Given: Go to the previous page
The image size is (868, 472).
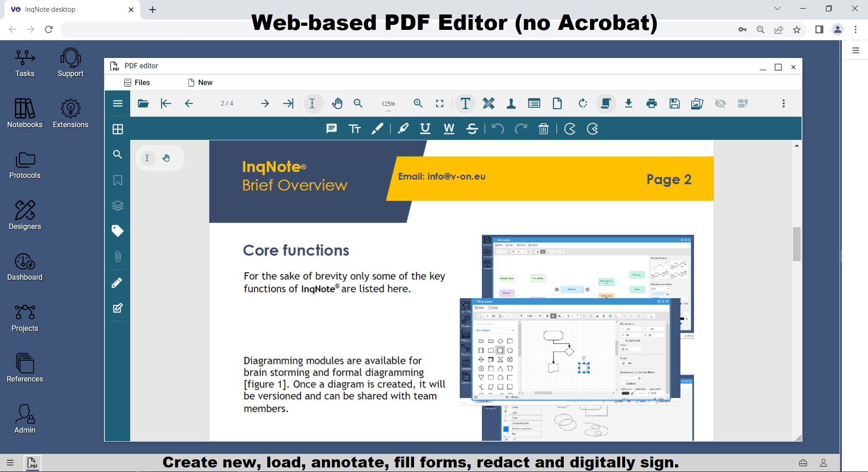Looking at the screenshot, I should point(189,104).
